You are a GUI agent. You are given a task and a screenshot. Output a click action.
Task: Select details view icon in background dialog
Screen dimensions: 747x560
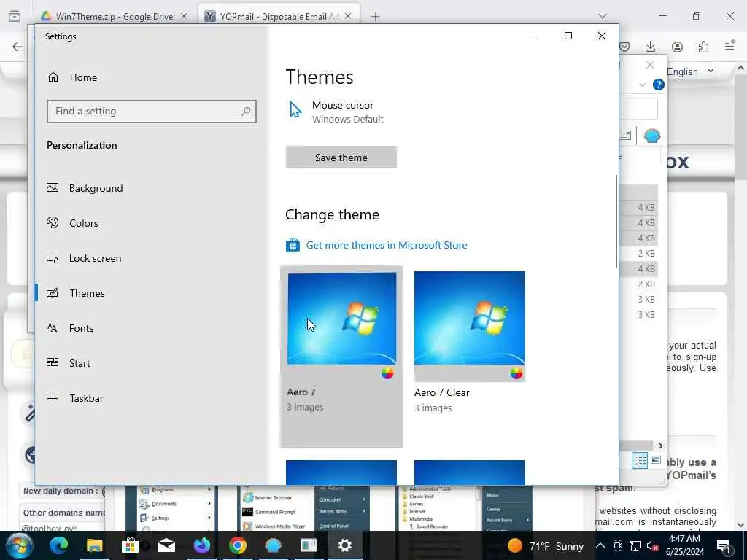click(x=640, y=461)
